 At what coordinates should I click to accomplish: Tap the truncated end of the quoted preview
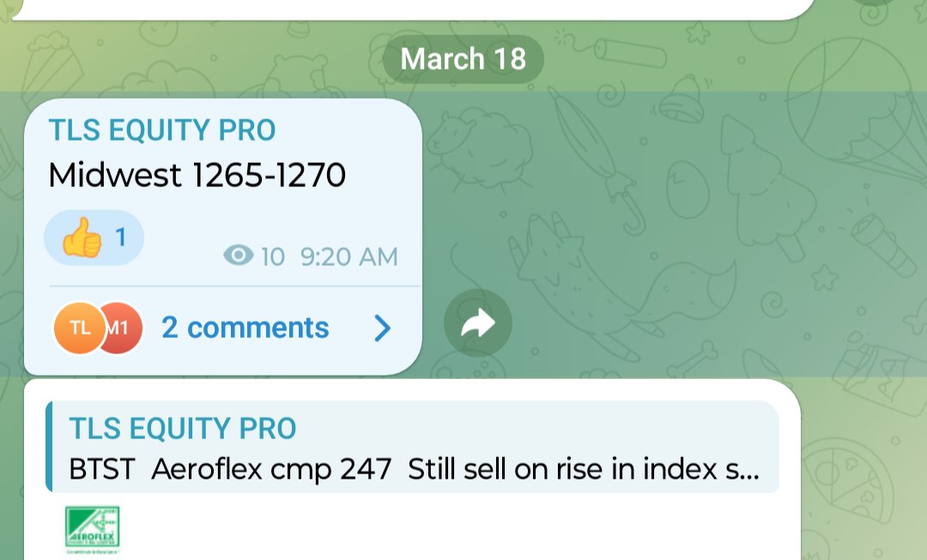740,470
